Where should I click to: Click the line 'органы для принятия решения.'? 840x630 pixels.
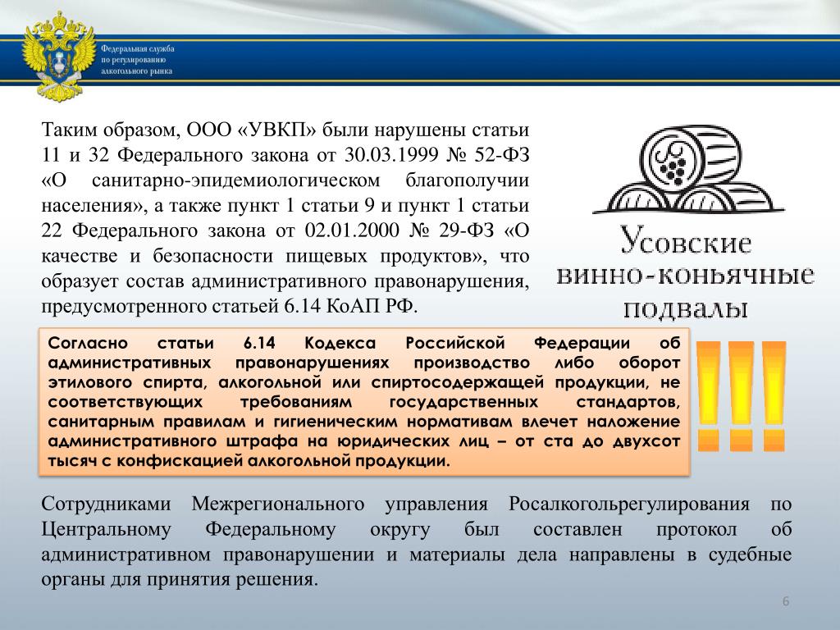coord(180,580)
